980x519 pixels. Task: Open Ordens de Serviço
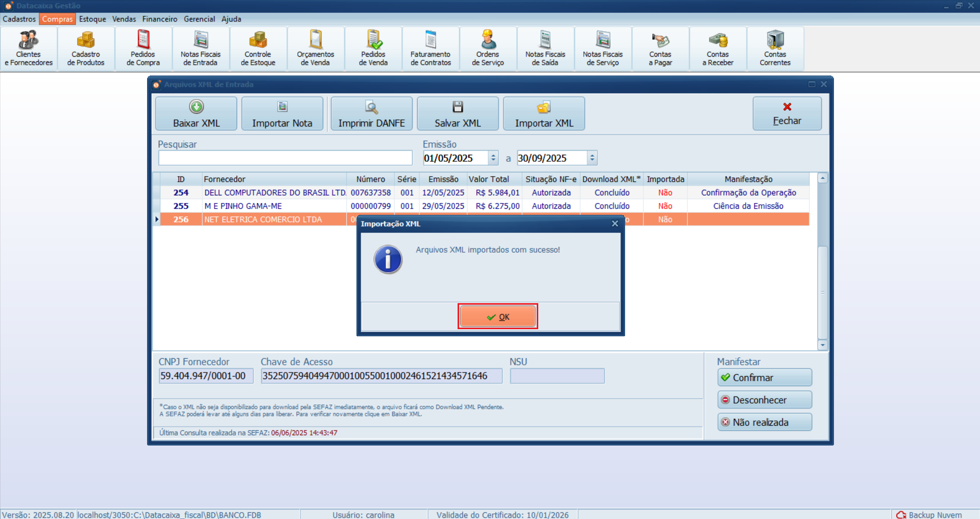tap(488, 49)
